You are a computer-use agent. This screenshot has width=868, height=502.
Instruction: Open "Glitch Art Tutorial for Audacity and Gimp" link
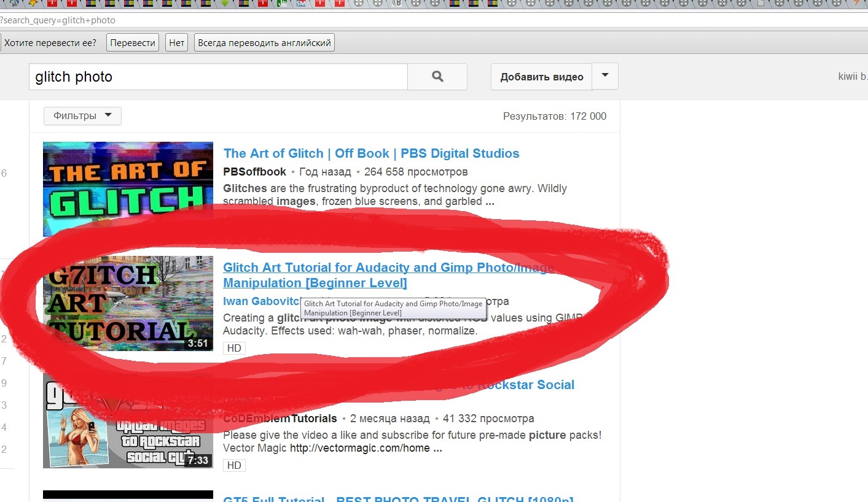point(388,275)
